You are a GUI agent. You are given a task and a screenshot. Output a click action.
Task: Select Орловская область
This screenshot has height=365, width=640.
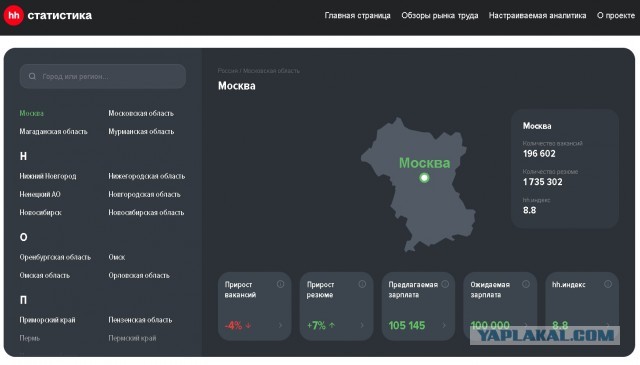[x=139, y=275]
